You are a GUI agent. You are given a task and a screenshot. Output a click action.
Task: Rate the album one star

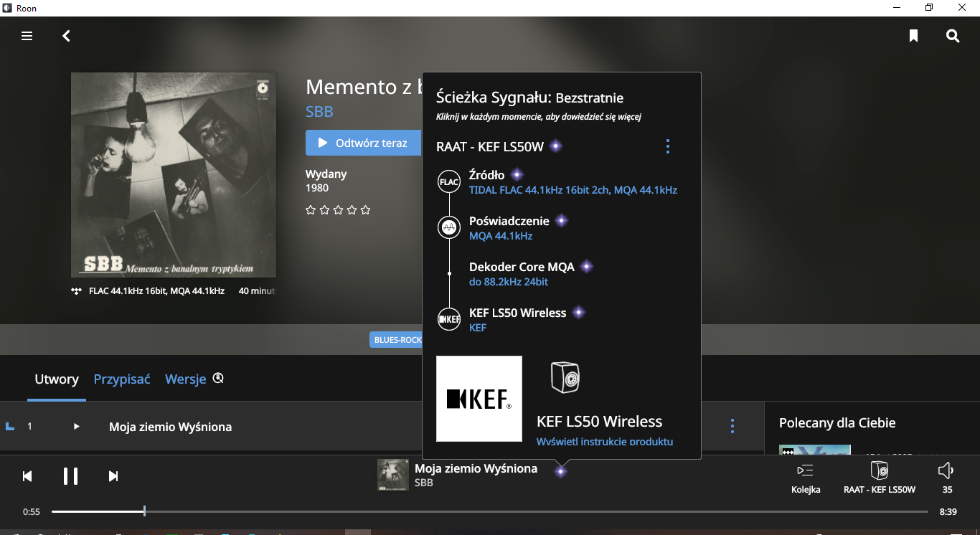pyautogui.click(x=311, y=210)
